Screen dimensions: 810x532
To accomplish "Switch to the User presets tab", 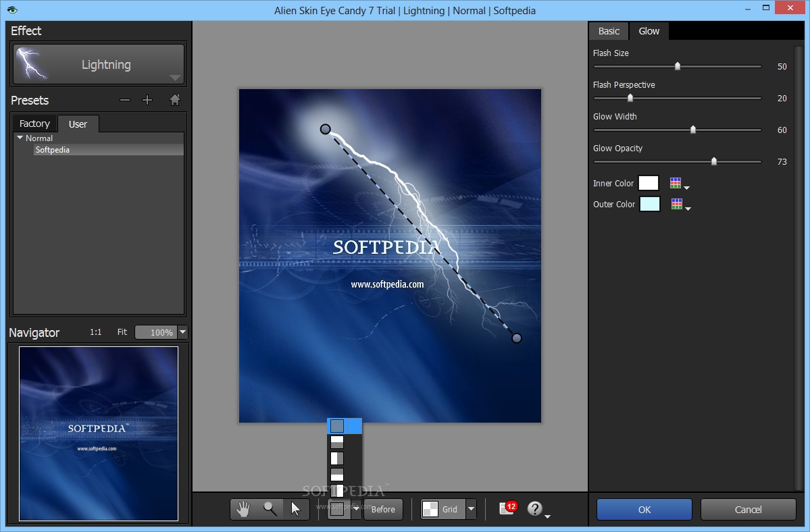I will (x=78, y=124).
